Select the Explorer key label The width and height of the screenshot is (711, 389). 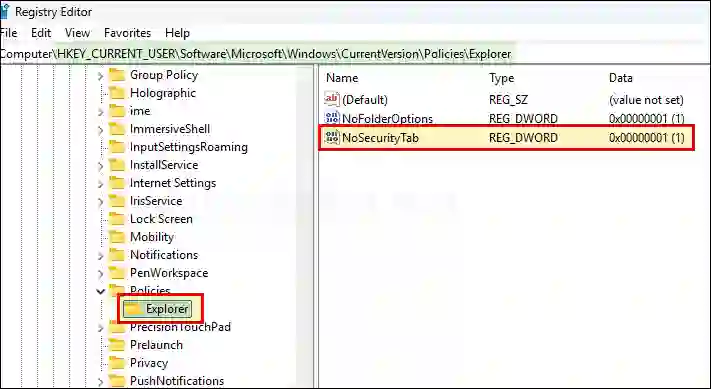(x=167, y=309)
